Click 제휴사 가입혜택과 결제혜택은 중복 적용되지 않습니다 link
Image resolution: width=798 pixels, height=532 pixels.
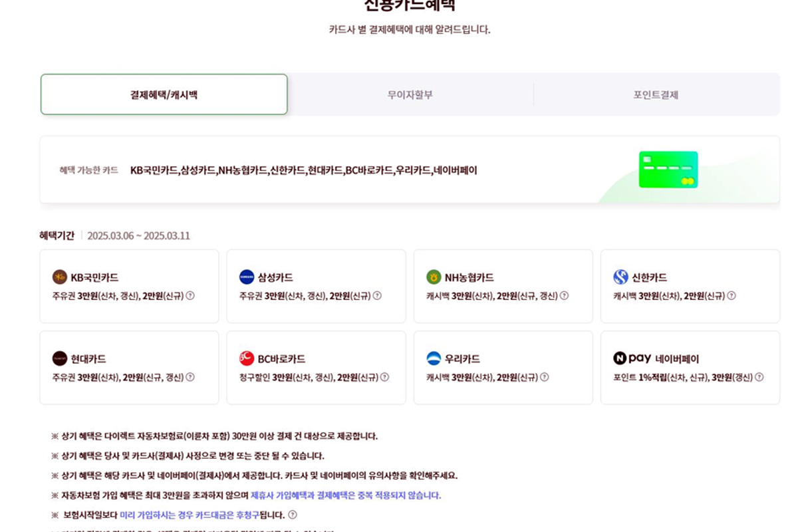coord(346,495)
